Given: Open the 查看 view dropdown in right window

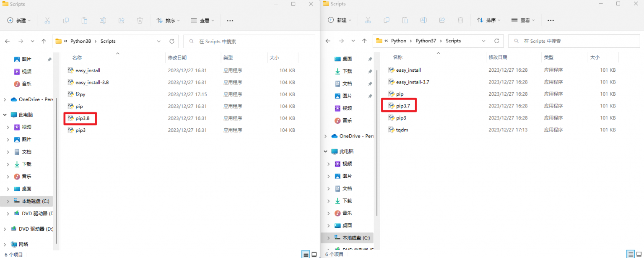Looking at the screenshot, I should click(x=523, y=20).
